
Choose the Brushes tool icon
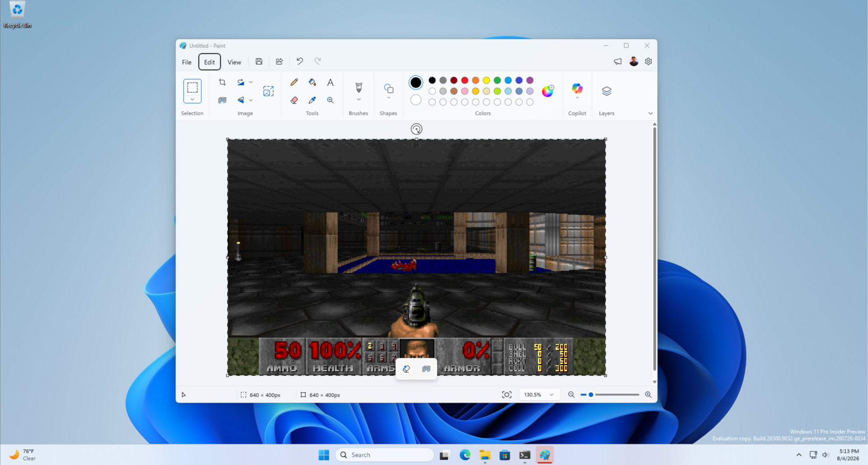coord(359,87)
